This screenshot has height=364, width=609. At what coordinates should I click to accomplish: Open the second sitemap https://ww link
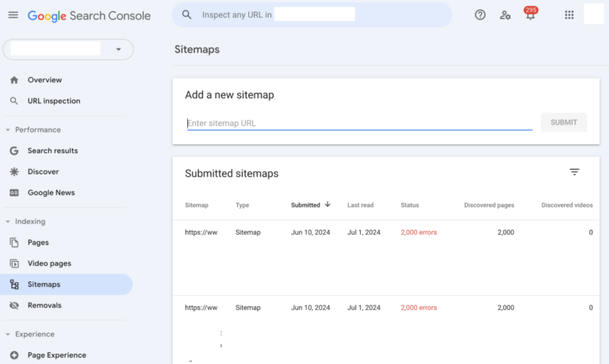201,308
